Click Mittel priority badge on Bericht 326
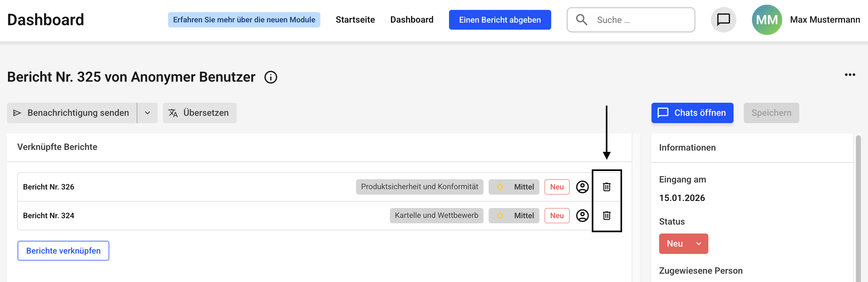Image resolution: width=868 pixels, height=282 pixels. coord(514,187)
